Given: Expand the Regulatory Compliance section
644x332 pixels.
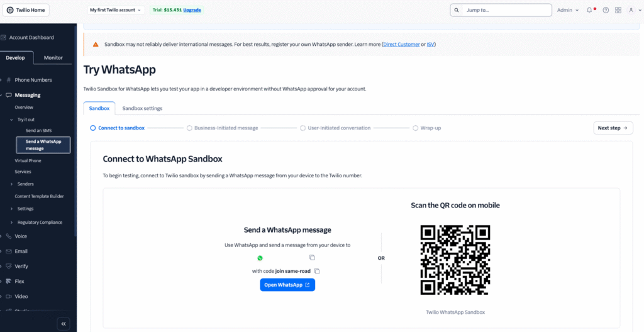Looking at the screenshot, I should click(11, 223).
